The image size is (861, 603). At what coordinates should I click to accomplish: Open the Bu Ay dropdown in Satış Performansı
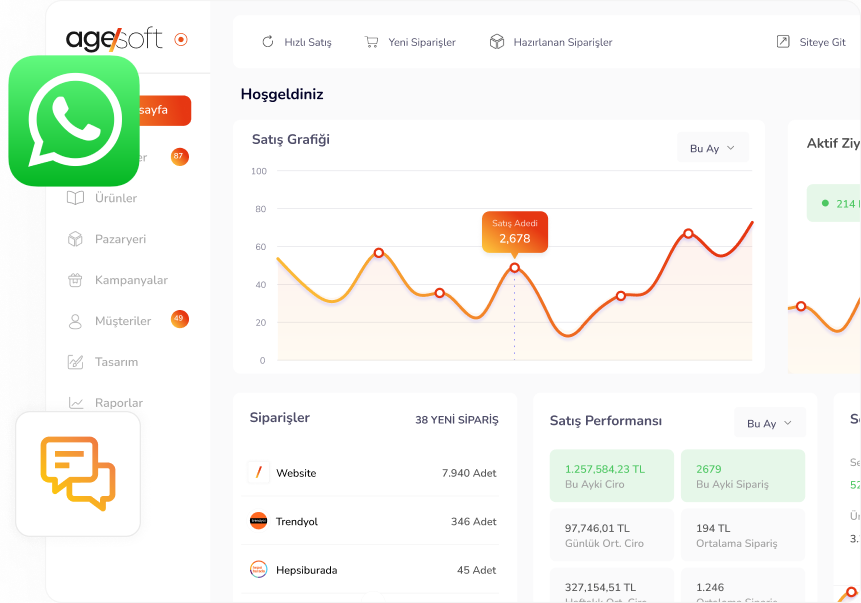tap(770, 423)
